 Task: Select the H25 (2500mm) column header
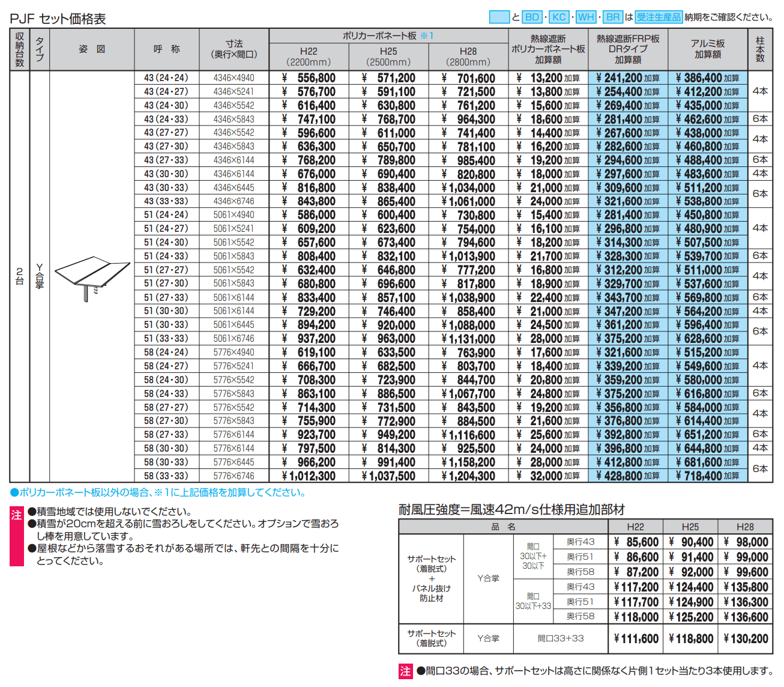[x=388, y=55]
